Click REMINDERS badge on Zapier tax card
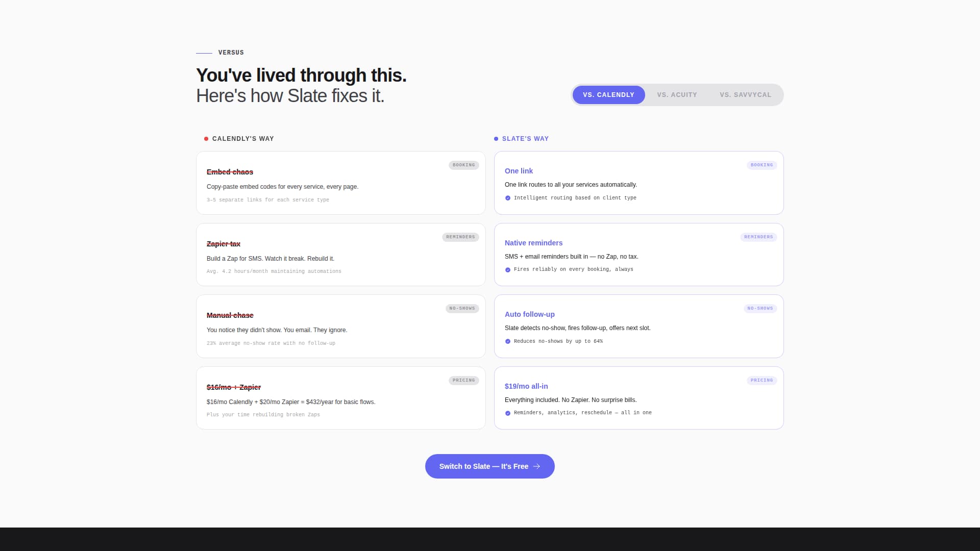The height and width of the screenshot is (551, 980). [x=460, y=237]
